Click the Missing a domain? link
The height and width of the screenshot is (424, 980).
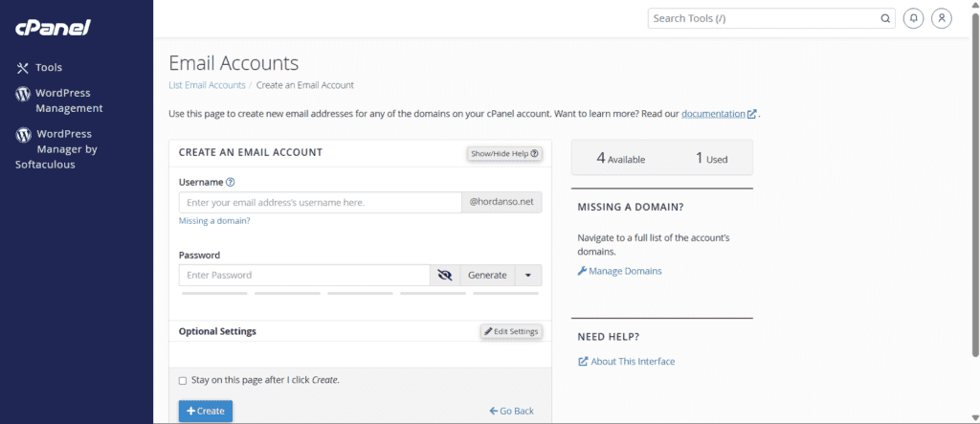(214, 221)
